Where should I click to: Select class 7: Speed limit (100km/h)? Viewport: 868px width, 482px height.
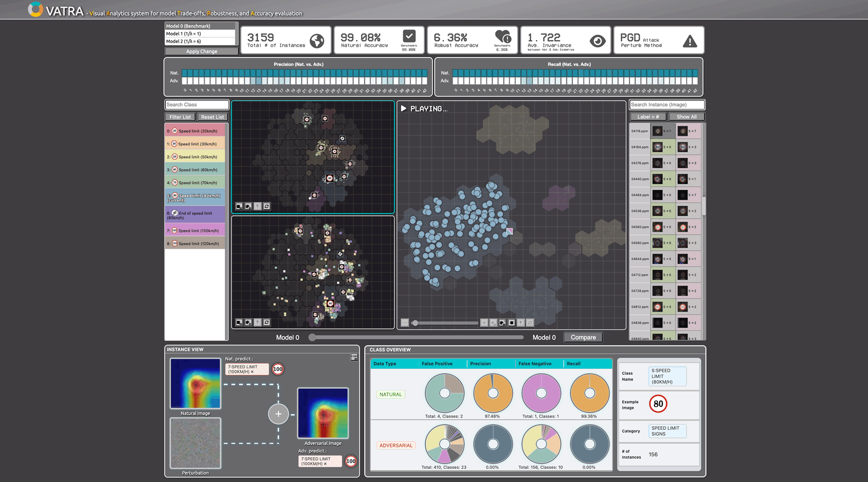(195, 230)
